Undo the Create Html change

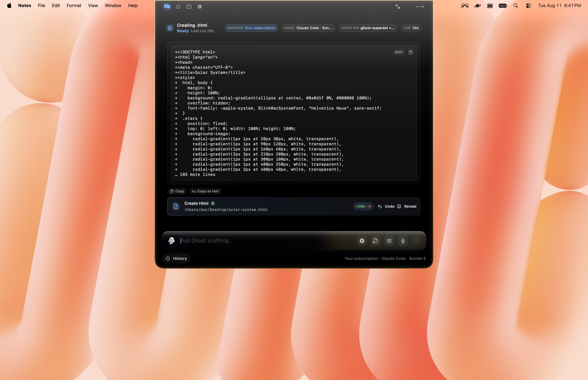pos(386,207)
